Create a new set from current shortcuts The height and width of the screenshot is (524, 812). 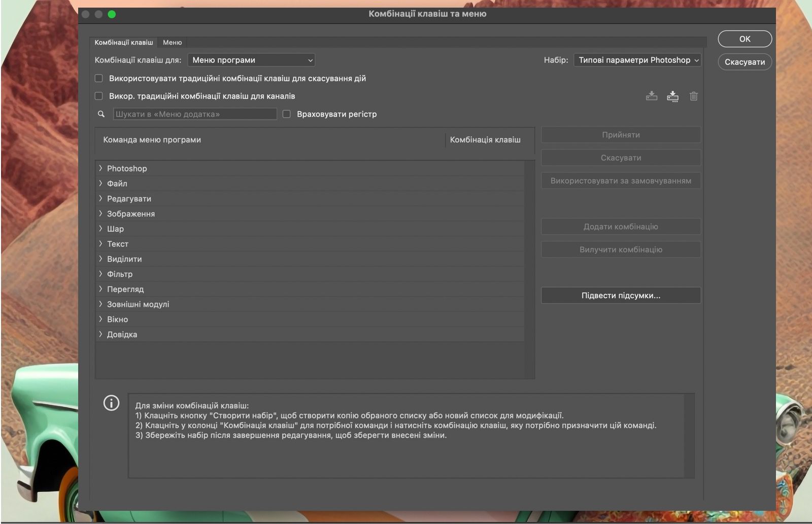672,96
